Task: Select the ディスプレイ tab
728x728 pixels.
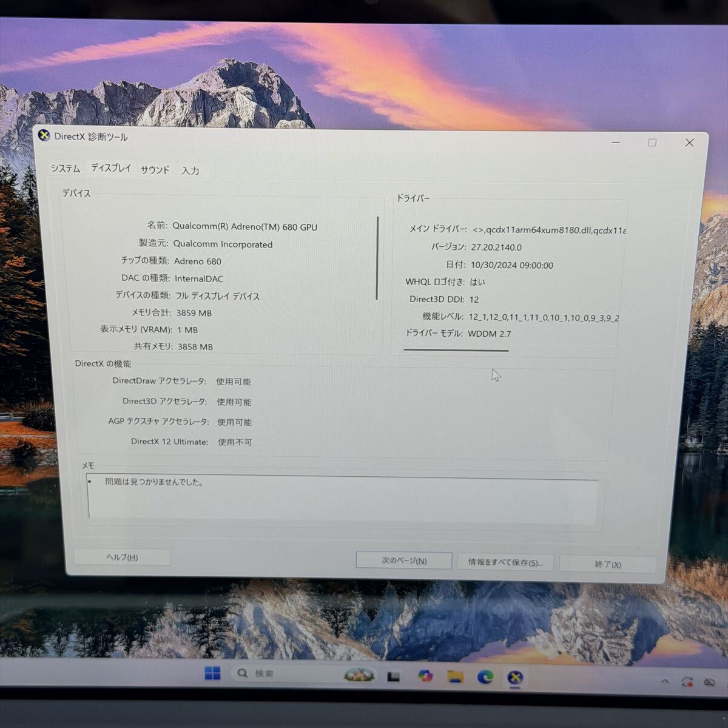Action: coord(110,168)
